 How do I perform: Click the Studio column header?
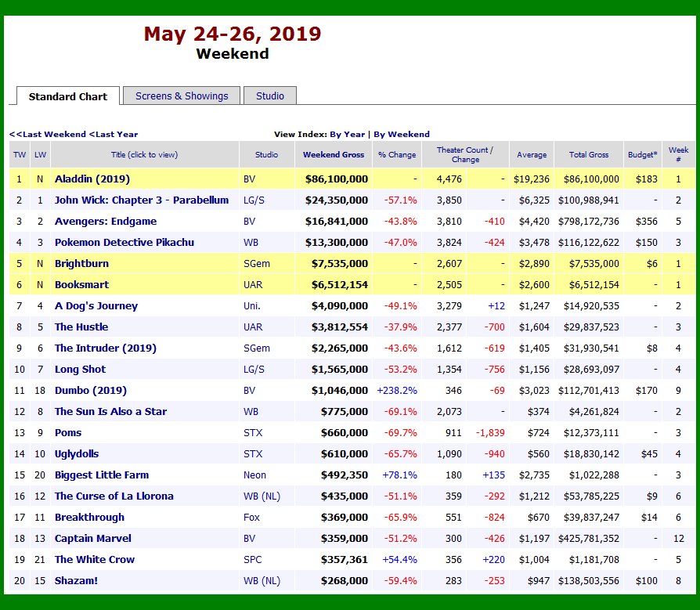click(266, 155)
